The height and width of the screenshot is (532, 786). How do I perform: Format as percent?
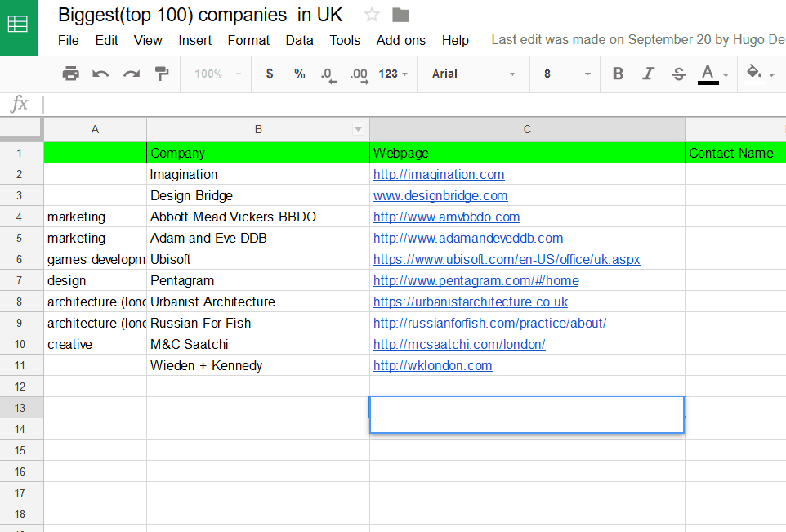(x=299, y=74)
